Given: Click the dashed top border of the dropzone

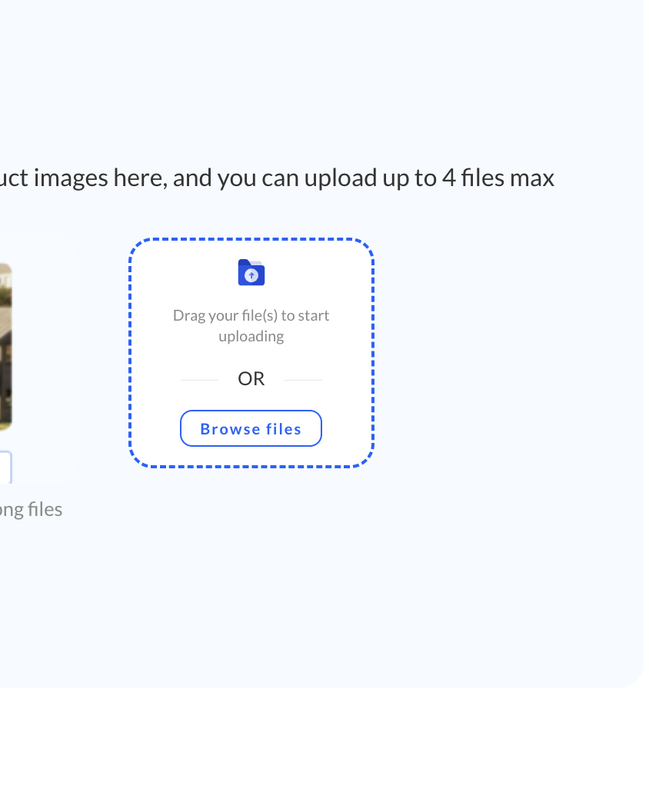Looking at the screenshot, I should pyautogui.click(x=251, y=240).
